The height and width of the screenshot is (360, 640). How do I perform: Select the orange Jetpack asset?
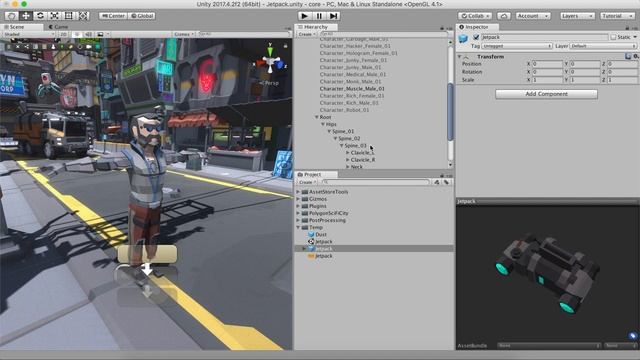pos(320,256)
